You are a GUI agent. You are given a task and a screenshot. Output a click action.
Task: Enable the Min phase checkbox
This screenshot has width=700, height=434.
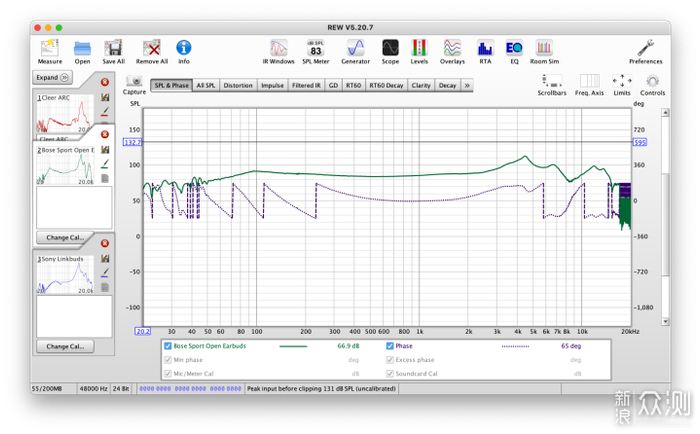(168, 359)
